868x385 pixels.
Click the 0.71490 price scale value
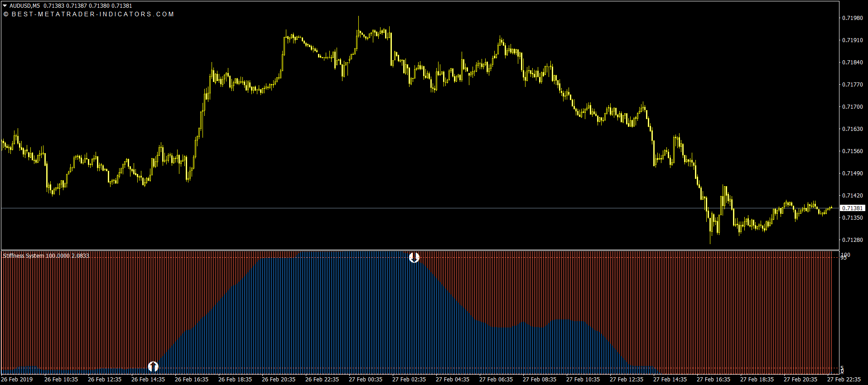[x=852, y=173]
